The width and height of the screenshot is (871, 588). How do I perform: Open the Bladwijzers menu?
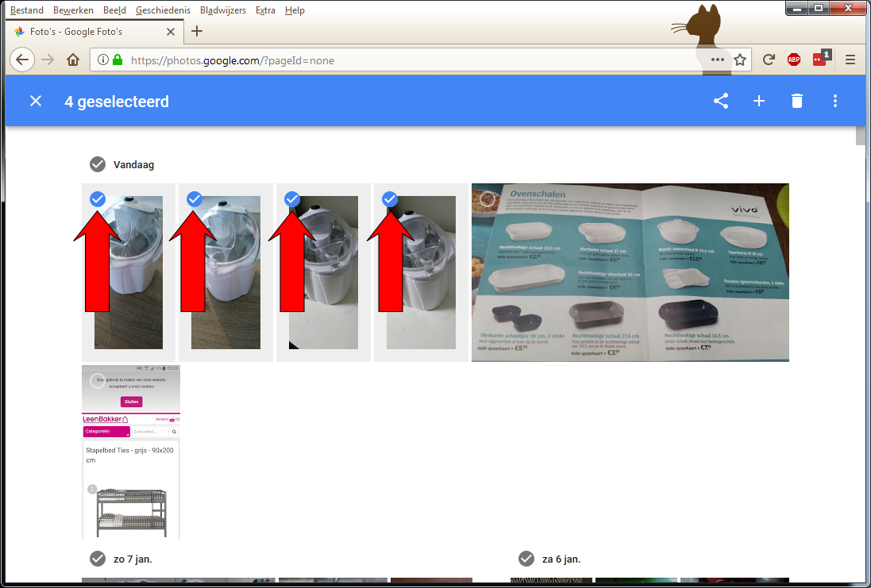pyautogui.click(x=222, y=10)
